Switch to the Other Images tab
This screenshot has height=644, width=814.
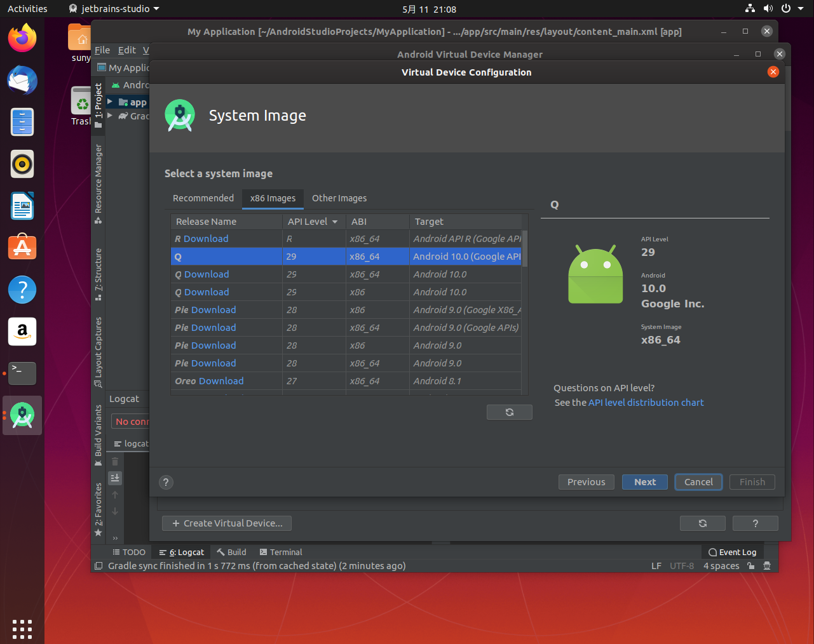[x=339, y=198]
